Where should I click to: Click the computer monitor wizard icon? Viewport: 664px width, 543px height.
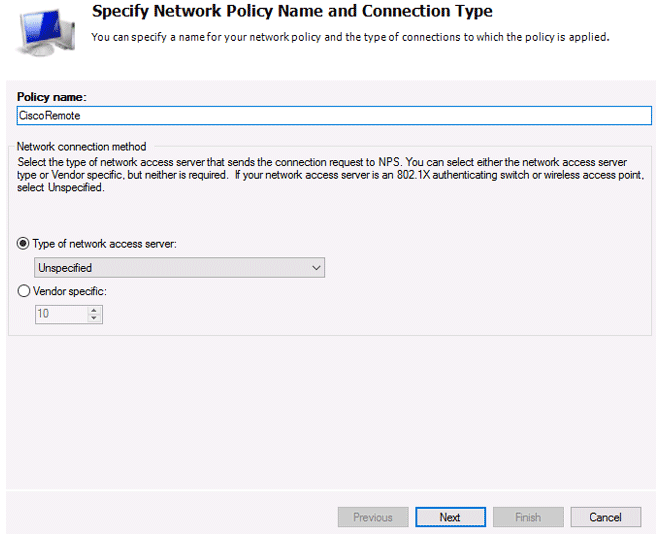pyautogui.click(x=47, y=33)
